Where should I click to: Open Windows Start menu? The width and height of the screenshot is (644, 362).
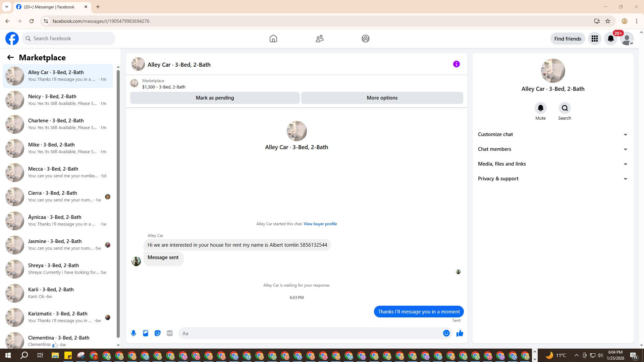pos(8,355)
